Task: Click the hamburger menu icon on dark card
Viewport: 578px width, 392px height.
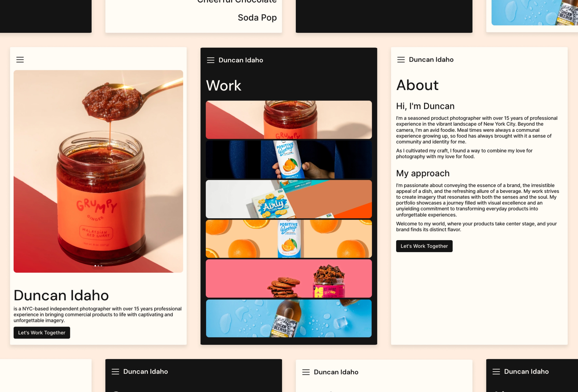Action: (x=211, y=60)
